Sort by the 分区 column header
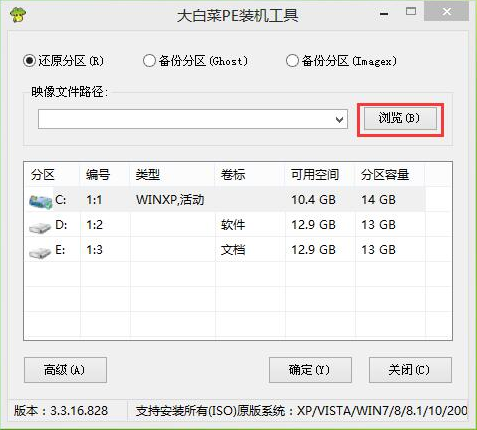477x430 pixels. 52,174
